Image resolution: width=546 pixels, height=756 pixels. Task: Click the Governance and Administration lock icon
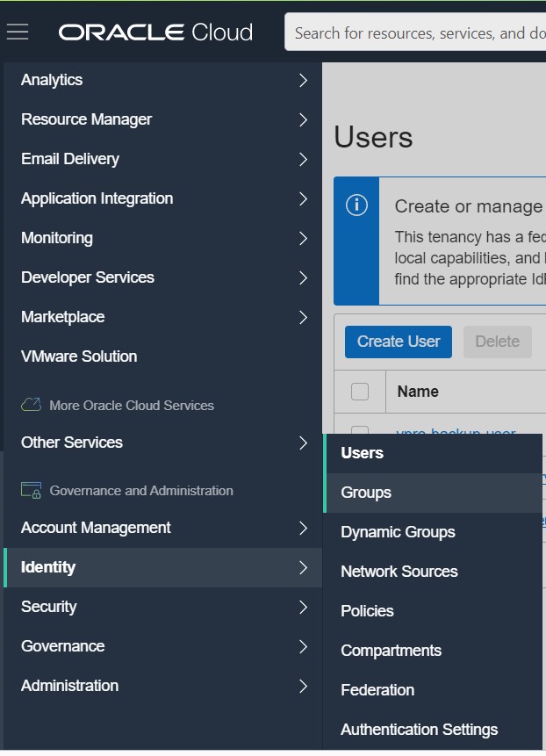32,490
